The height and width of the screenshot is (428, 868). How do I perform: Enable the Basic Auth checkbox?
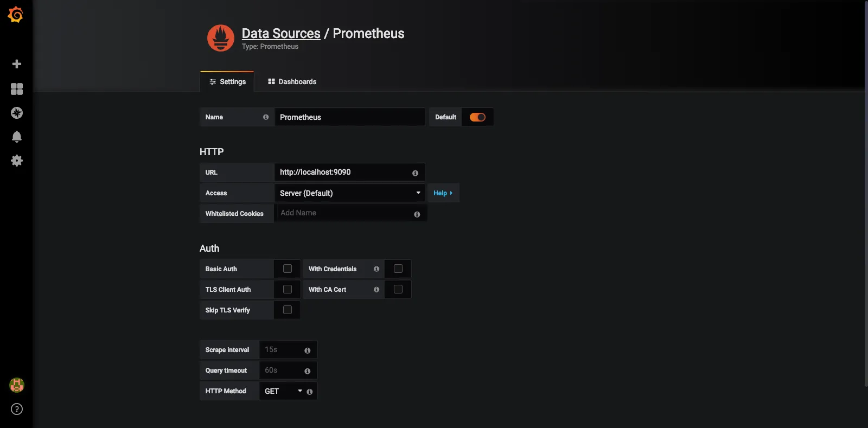[288, 269]
